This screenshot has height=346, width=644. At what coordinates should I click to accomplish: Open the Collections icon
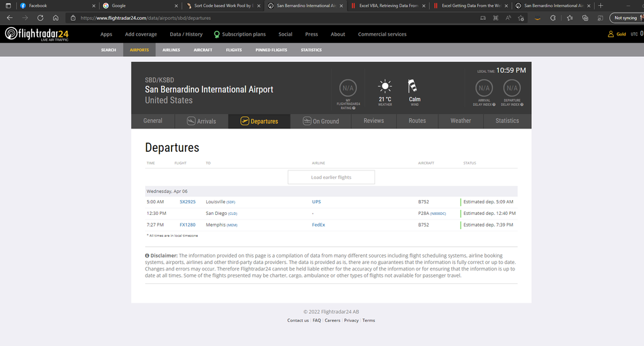[x=585, y=17]
